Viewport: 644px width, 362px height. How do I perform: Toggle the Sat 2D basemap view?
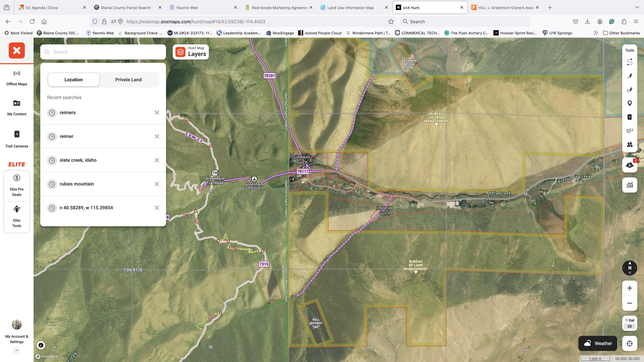click(x=629, y=323)
